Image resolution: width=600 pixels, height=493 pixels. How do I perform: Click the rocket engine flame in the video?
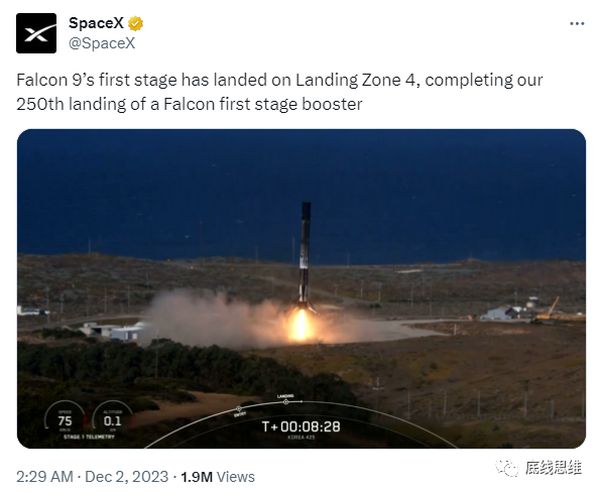(301, 323)
